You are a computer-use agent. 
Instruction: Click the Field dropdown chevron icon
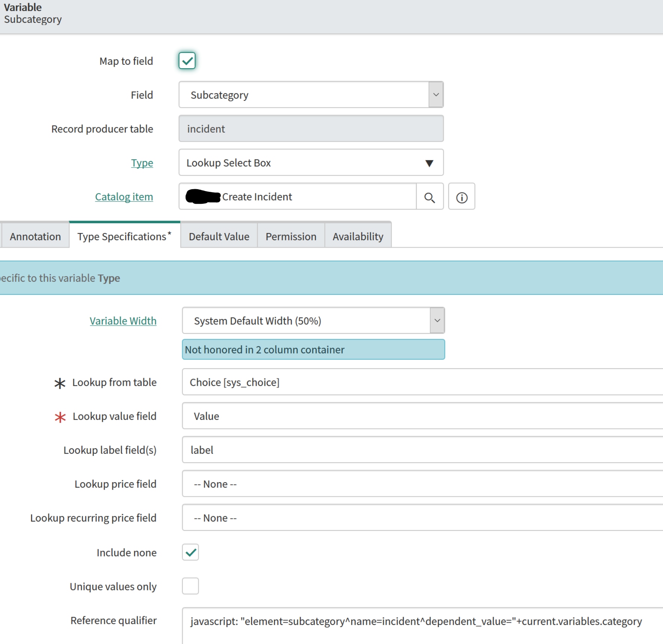click(x=436, y=94)
